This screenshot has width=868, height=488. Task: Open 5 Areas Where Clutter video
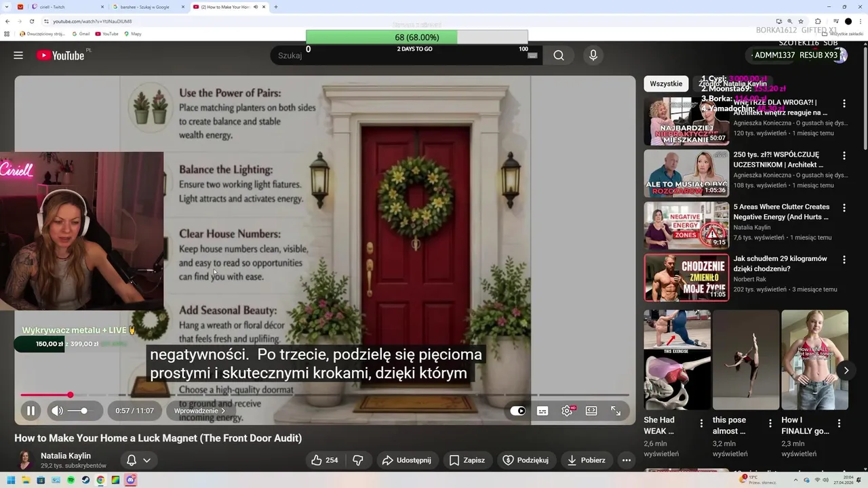point(686,225)
